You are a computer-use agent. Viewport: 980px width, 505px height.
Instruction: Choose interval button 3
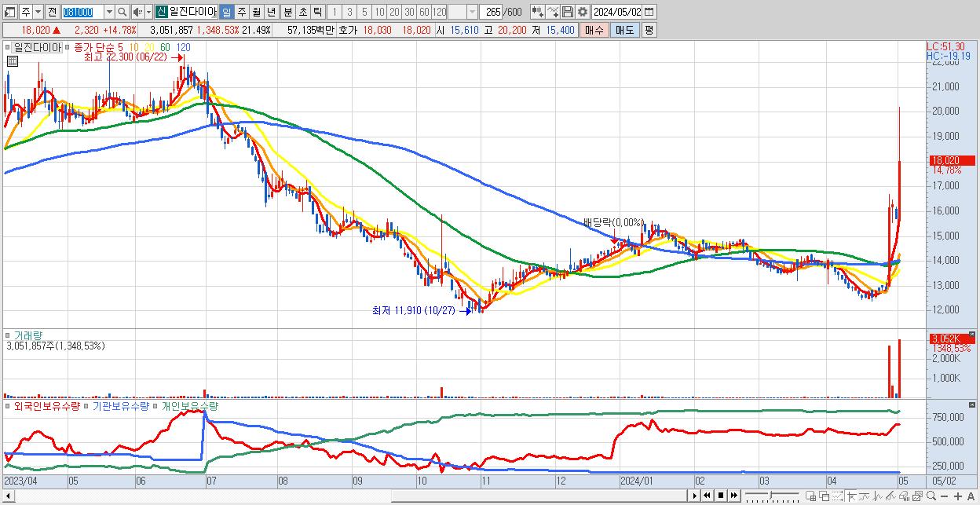tap(349, 12)
